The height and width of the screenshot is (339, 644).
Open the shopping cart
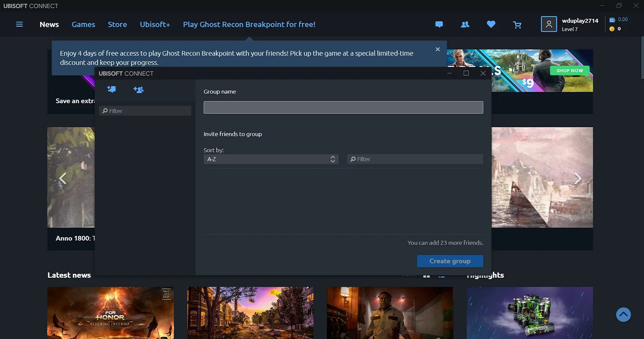(517, 25)
